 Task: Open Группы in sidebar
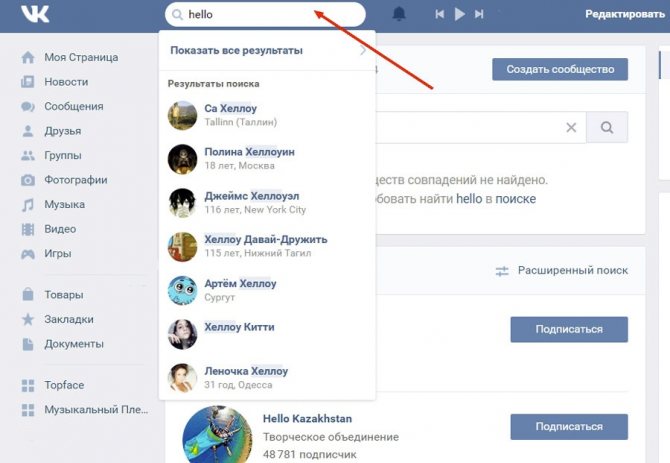[63, 155]
